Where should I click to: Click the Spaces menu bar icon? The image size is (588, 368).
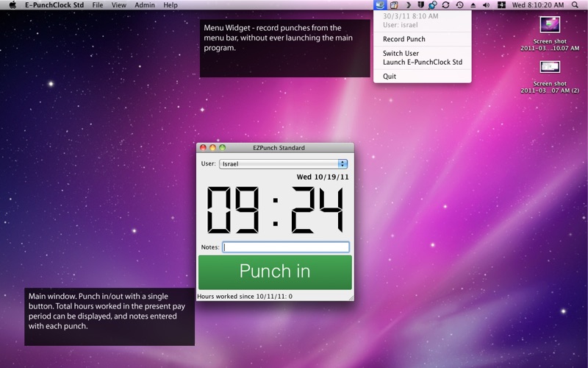(x=501, y=5)
